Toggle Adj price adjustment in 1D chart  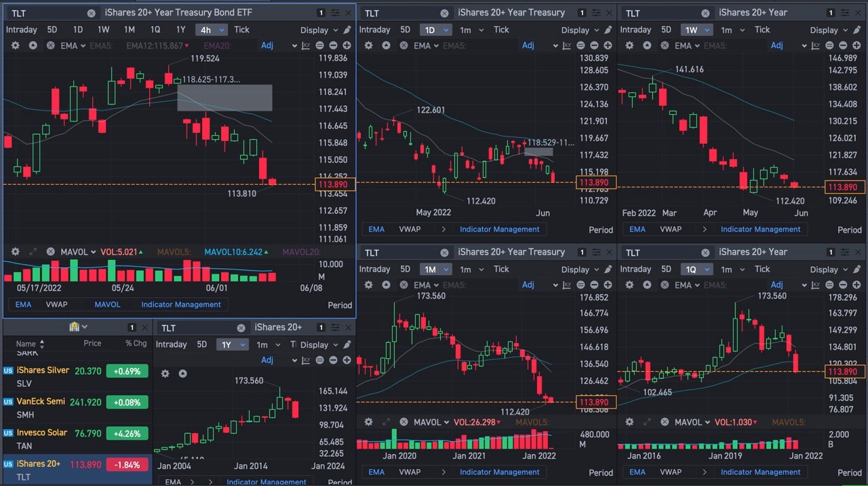528,45
